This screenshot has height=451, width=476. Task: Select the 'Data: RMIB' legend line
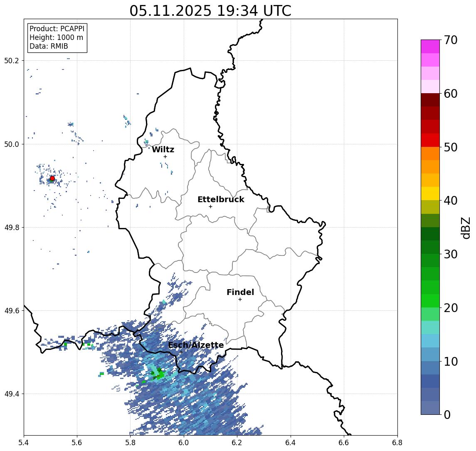(x=49, y=46)
